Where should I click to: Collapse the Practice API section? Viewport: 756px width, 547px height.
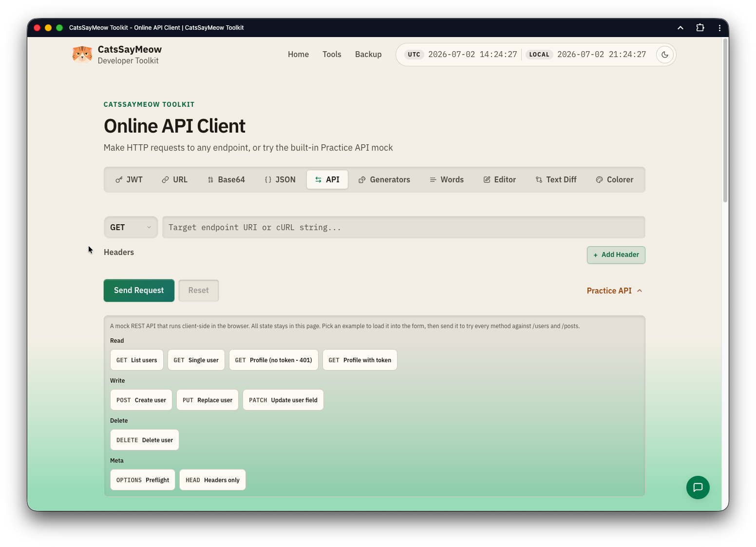coord(615,291)
